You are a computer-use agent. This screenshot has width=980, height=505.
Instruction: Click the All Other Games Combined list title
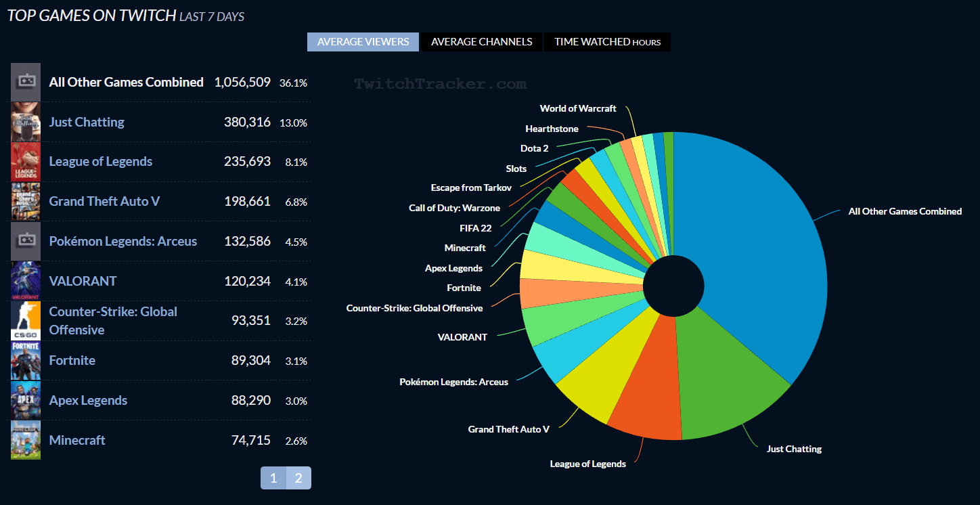tap(127, 82)
